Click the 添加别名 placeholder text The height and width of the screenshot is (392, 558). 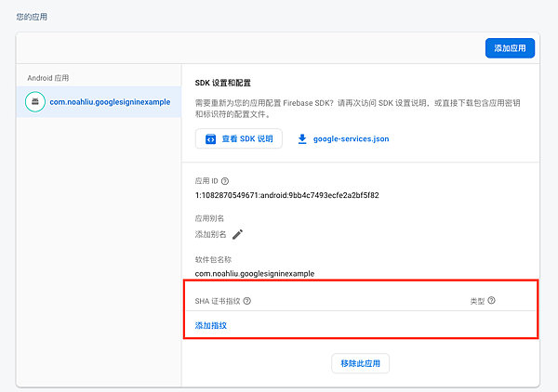211,235
